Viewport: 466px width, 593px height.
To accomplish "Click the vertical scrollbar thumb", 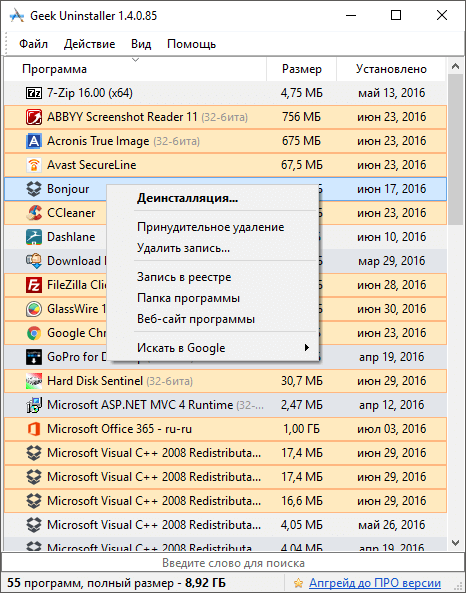I will pyautogui.click(x=455, y=149).
